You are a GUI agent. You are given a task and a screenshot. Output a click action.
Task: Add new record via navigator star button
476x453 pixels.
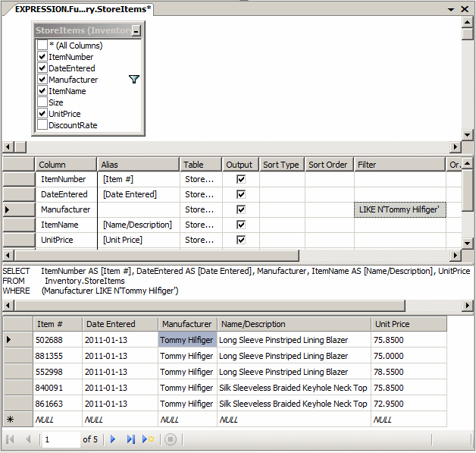tap(149, 439)
